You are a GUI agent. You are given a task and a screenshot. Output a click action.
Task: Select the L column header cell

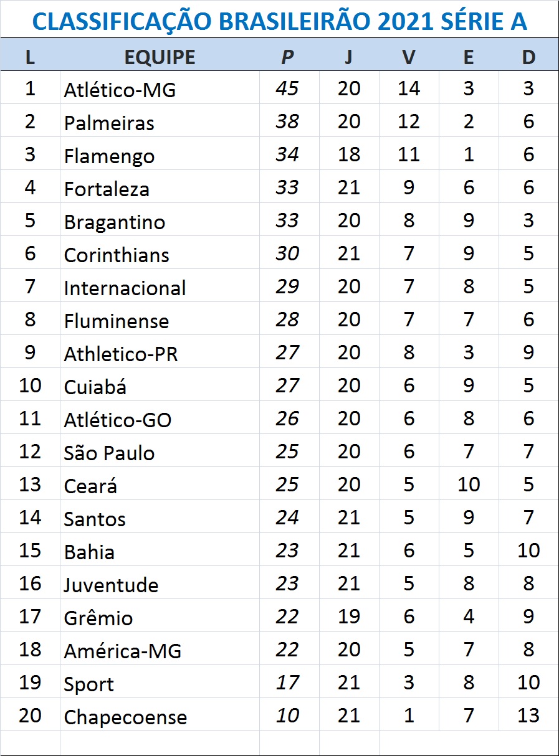click(x=30, y=57)
